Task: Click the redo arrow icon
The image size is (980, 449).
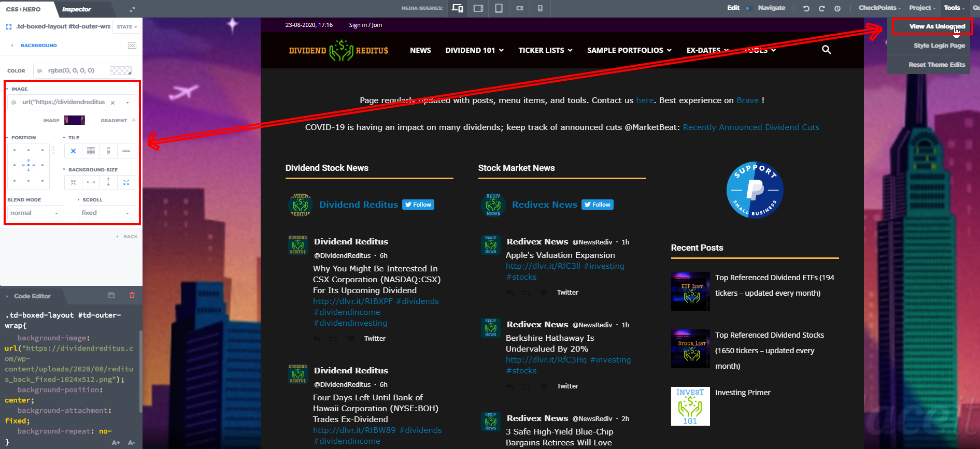Action: point(821,8)
